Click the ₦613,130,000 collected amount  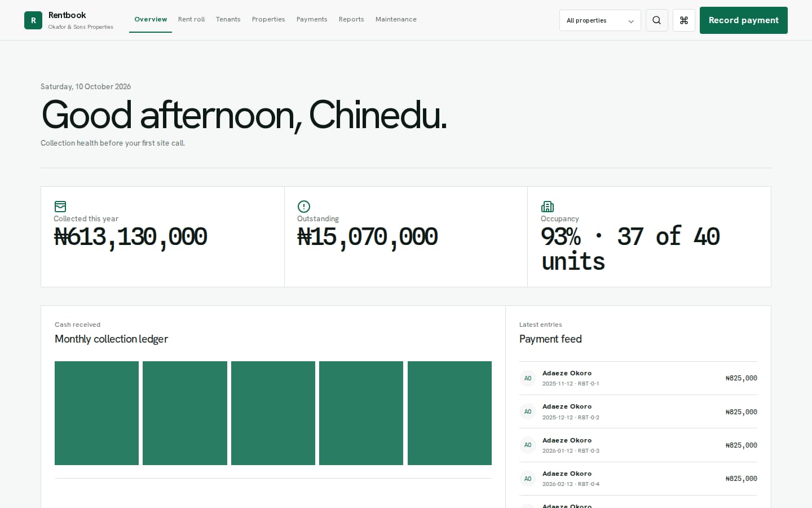tap(130, 237)
